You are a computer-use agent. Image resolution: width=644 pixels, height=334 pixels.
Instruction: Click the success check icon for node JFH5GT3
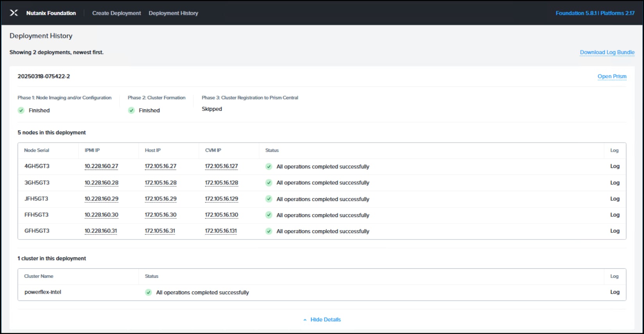(x=269, y=199)
